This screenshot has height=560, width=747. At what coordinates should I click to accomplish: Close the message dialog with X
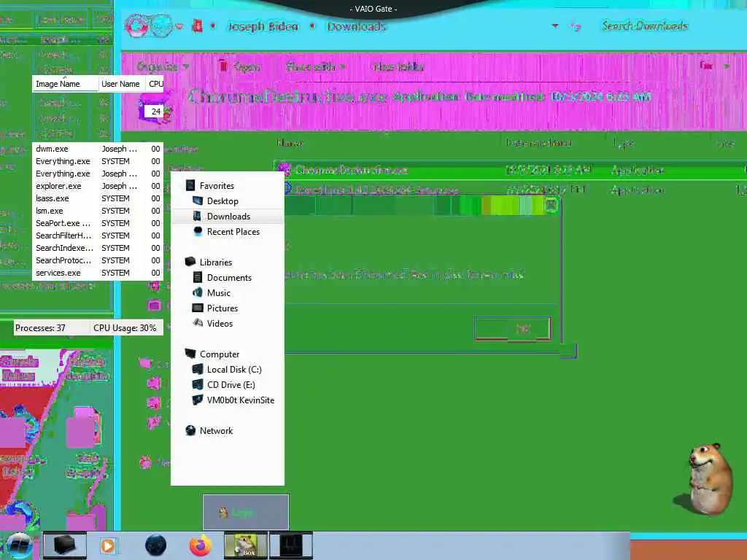[x=551, y=205]
